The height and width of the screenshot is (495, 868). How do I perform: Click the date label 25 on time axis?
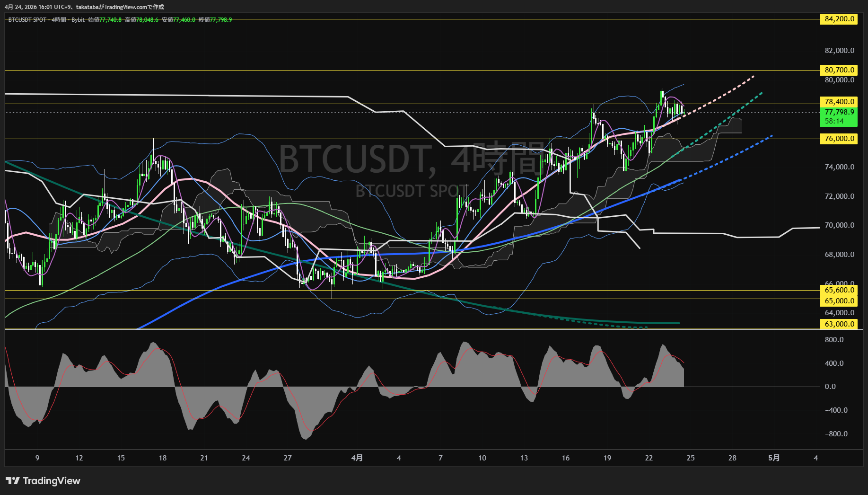(x=690, y=458)
